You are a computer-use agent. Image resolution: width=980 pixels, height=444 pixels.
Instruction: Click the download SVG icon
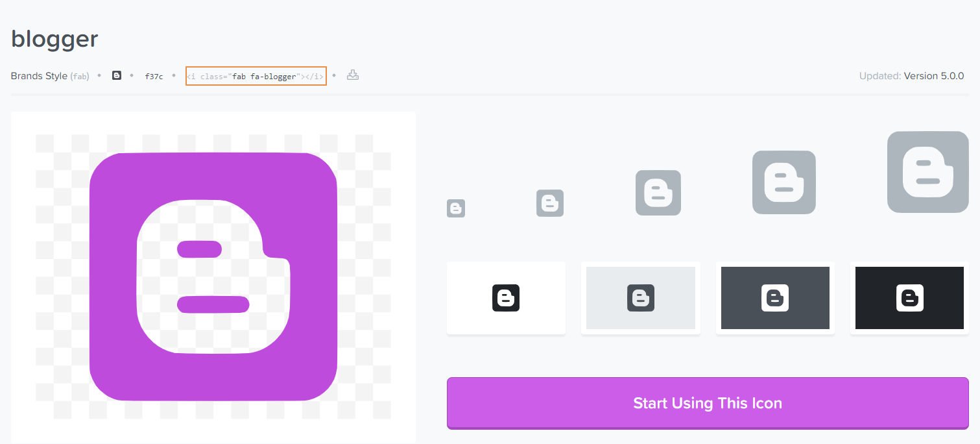click(x=352, y=75)
